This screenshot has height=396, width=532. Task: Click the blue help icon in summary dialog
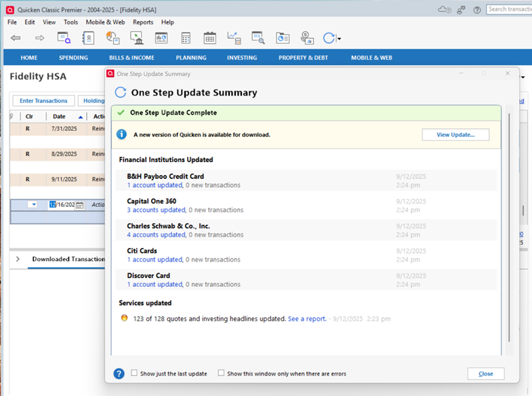click(x=119, y=374)
